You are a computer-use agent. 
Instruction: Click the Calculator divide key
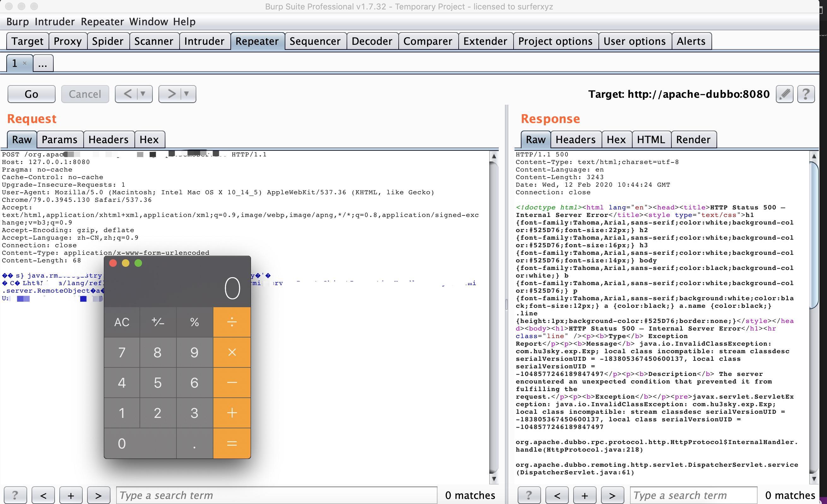coord(232,322)
